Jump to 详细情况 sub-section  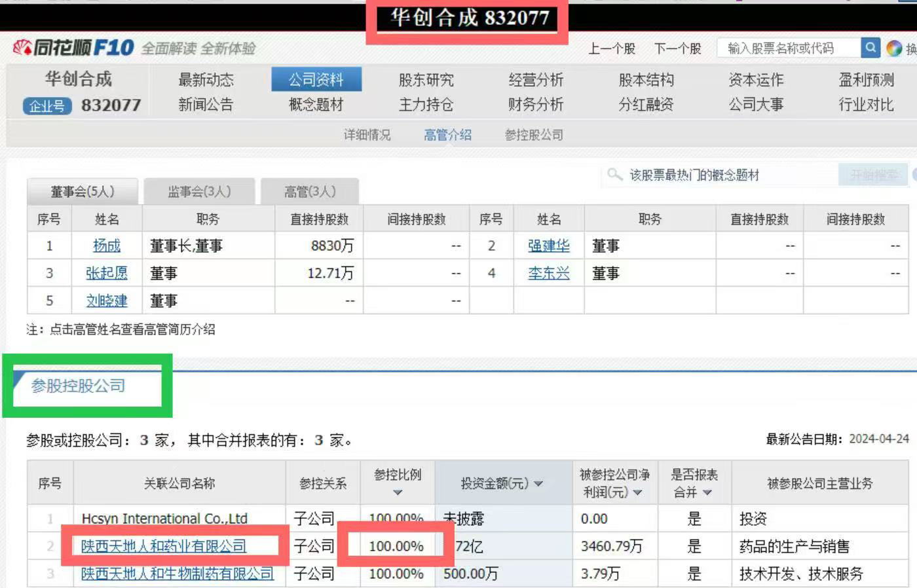tap(367, 135)
